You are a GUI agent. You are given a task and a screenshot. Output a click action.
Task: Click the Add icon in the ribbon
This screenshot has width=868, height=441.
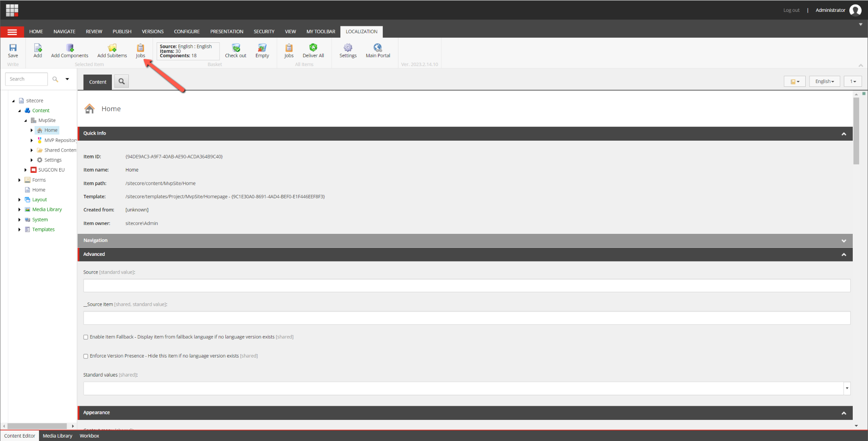click(38, 50)
